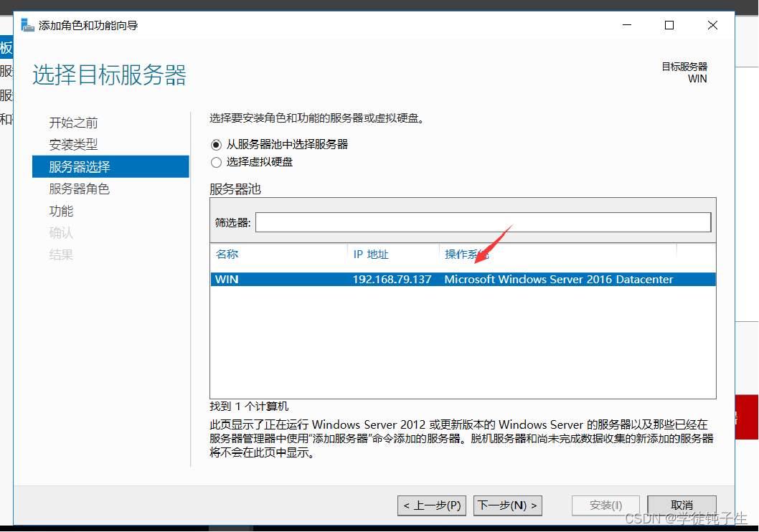Click the 下一步(N) next button
The height and width of the screenshot is (532, 759).
pyautogui.click(x=508, y=506)
